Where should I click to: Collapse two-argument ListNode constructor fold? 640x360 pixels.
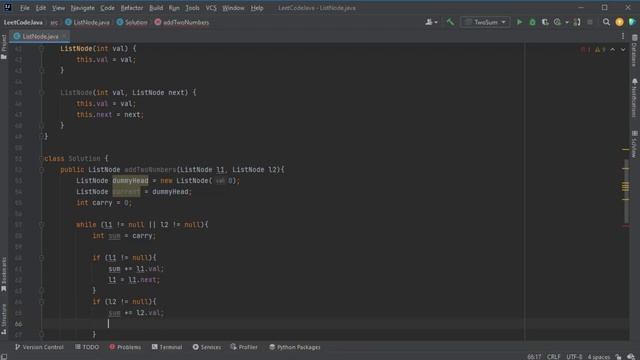pos(41,93)
